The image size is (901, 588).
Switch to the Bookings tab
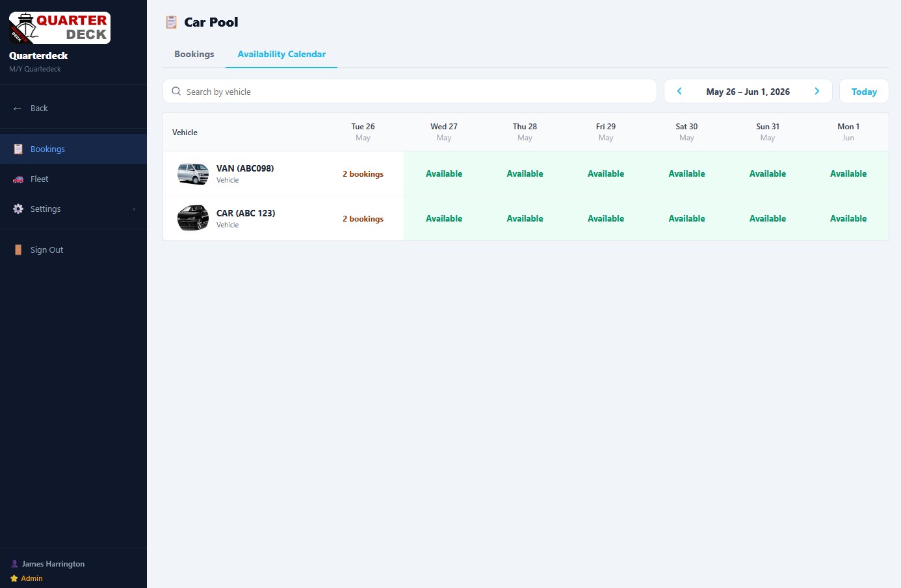pyautogui.click(x=194, y=54)
